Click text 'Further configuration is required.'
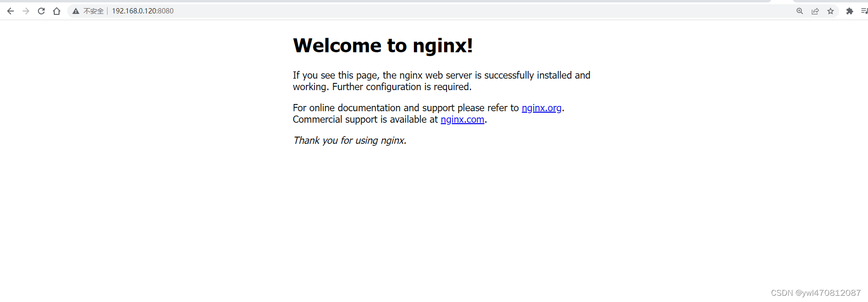This screenshot has height=302, width=868. 402,87
